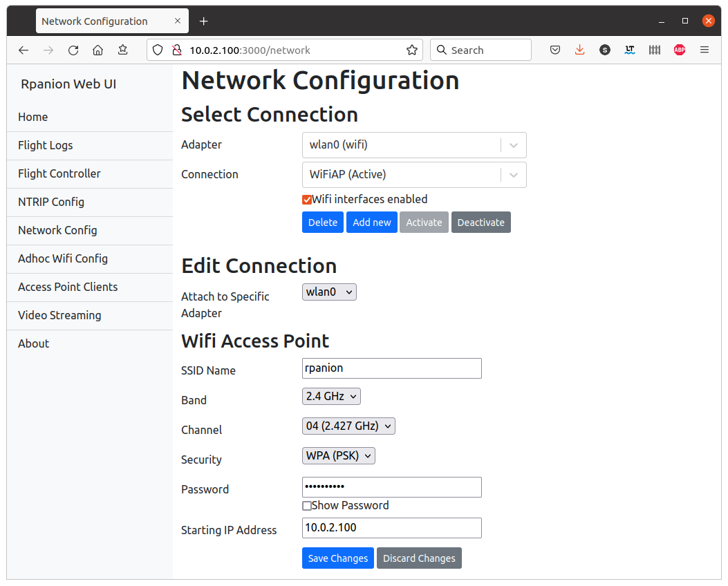The width and height of the screenshot is (728, 586).
Task: Reload the page with the refresh icon
Action: [x=73, y=50]
